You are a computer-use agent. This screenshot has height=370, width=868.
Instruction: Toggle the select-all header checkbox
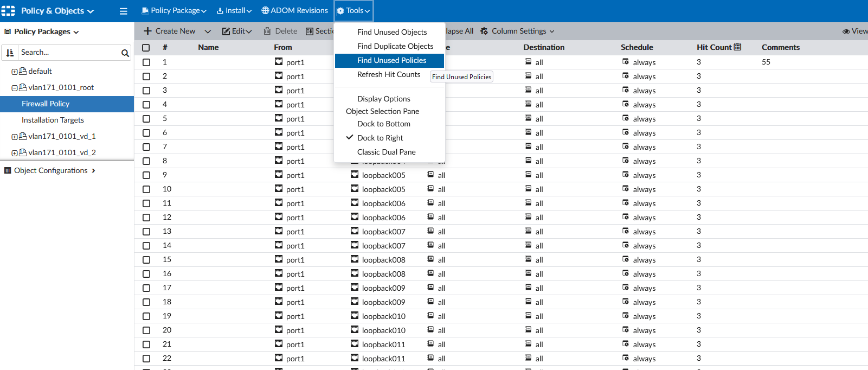coord(146,48)
